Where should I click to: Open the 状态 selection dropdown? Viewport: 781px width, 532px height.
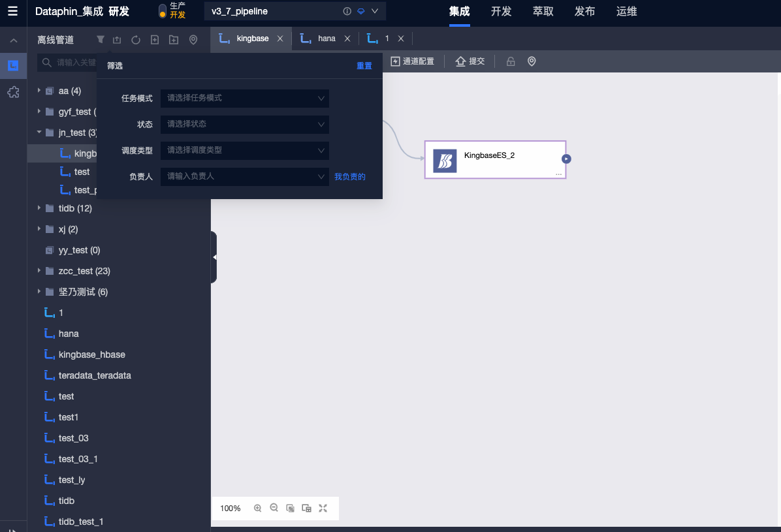244,124
